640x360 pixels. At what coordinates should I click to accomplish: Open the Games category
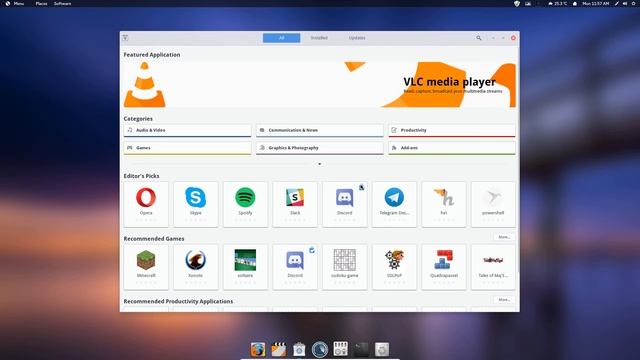(187, 148)
